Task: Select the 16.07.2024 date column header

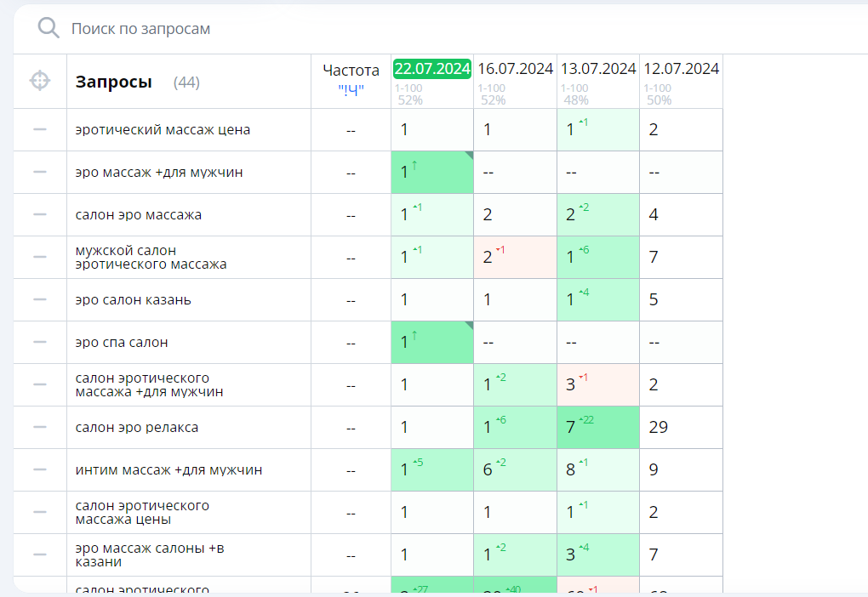Action: tap(516, 69)
